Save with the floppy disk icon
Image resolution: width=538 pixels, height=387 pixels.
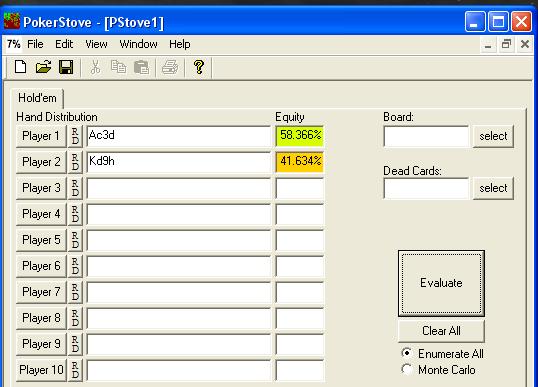[x=66, y=67]
